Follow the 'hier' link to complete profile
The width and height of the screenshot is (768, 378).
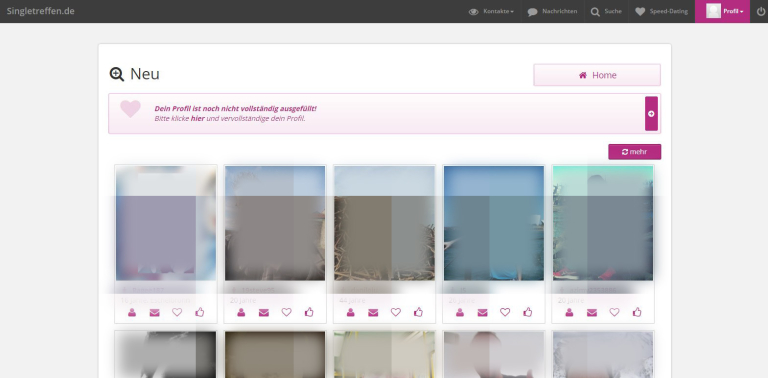(x=197, y=118)
